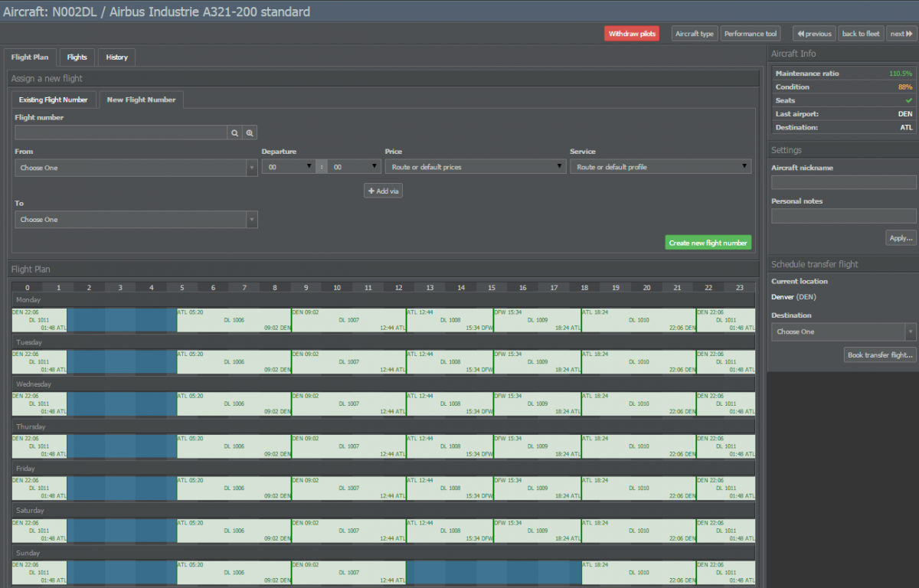Open the History tab
The width and height of the screenshot is (919, 588).
pyautogui.click(x=116, y=57)
